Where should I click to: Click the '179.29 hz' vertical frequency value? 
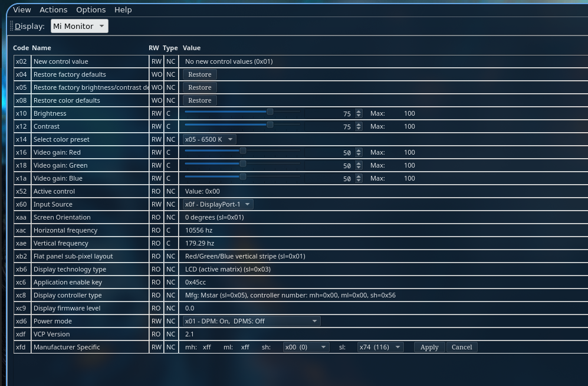(199, 243)
